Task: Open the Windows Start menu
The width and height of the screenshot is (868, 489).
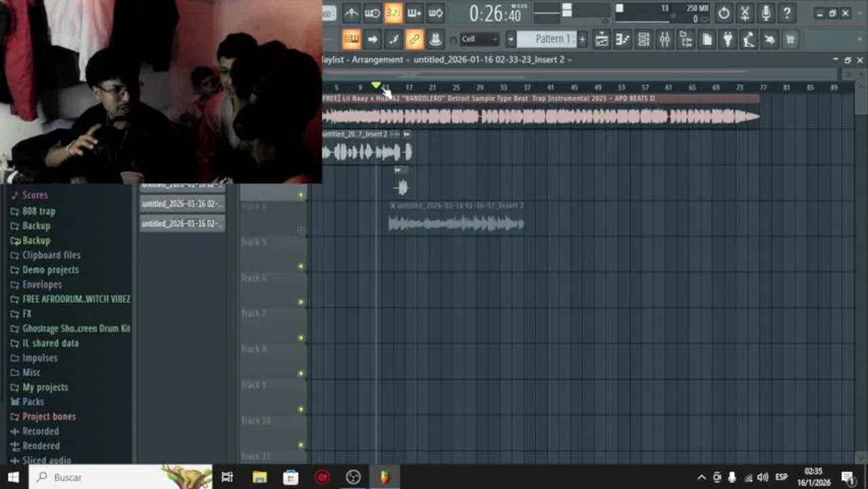Action: pos(14,477)
